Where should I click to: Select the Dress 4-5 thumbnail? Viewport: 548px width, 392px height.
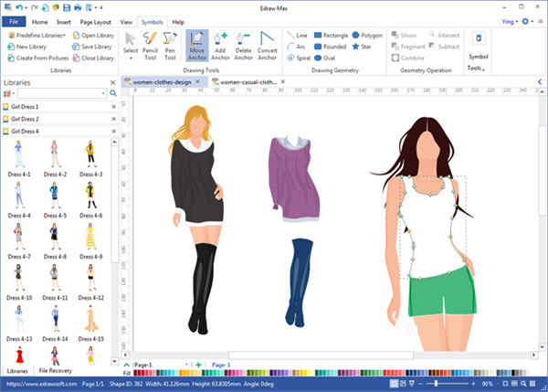[x=56, y=196]
